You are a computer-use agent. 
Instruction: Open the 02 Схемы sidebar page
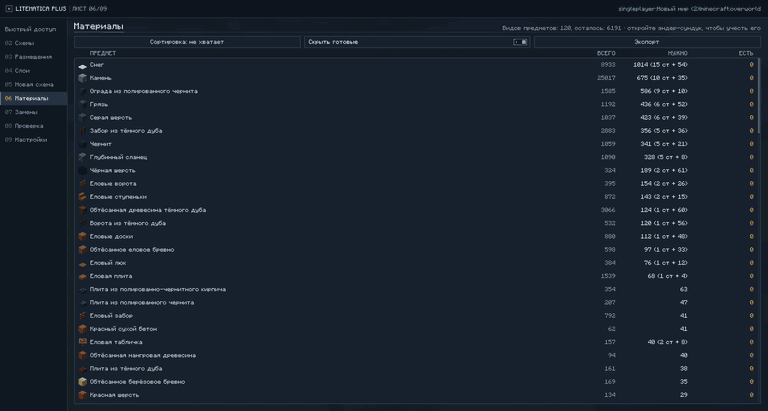(x=33, y=43)
